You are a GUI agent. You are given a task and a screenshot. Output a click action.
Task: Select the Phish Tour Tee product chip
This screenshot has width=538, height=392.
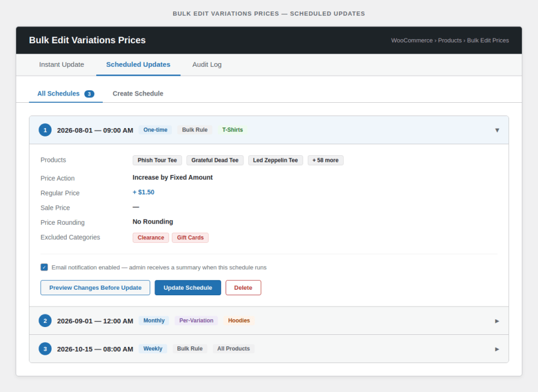pyautogui.click(x=157, y=161)
